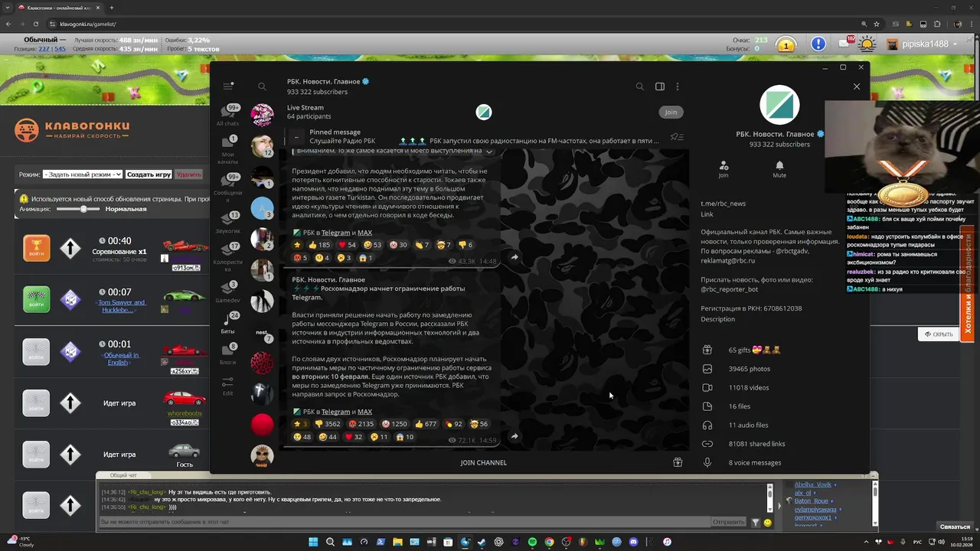Open 11018 videos shared media
This screenshot has height=551, width=980.
click(779, 387)
